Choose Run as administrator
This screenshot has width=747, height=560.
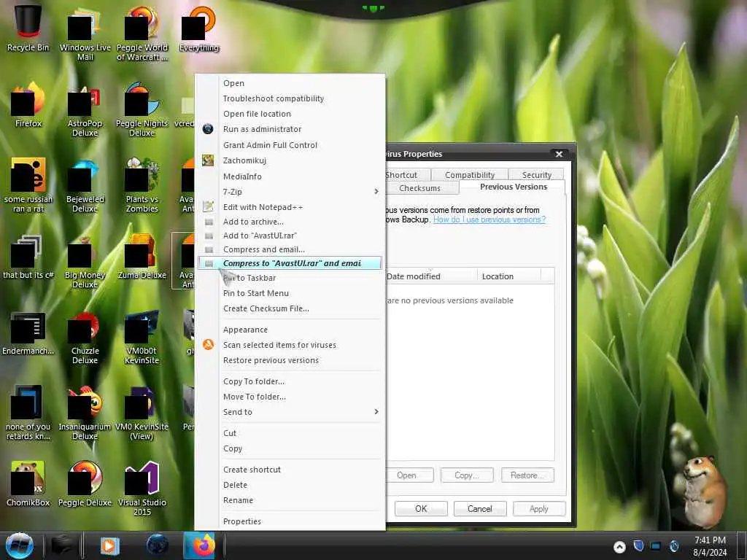coord(290,129)
